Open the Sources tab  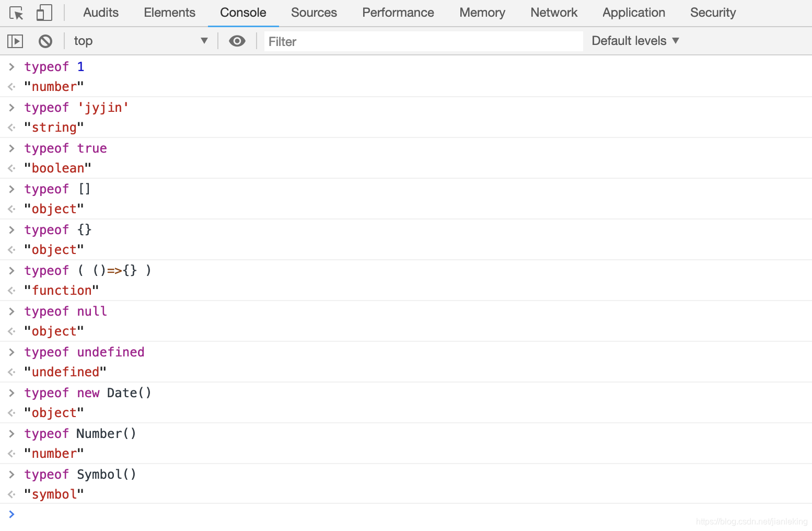314,13
